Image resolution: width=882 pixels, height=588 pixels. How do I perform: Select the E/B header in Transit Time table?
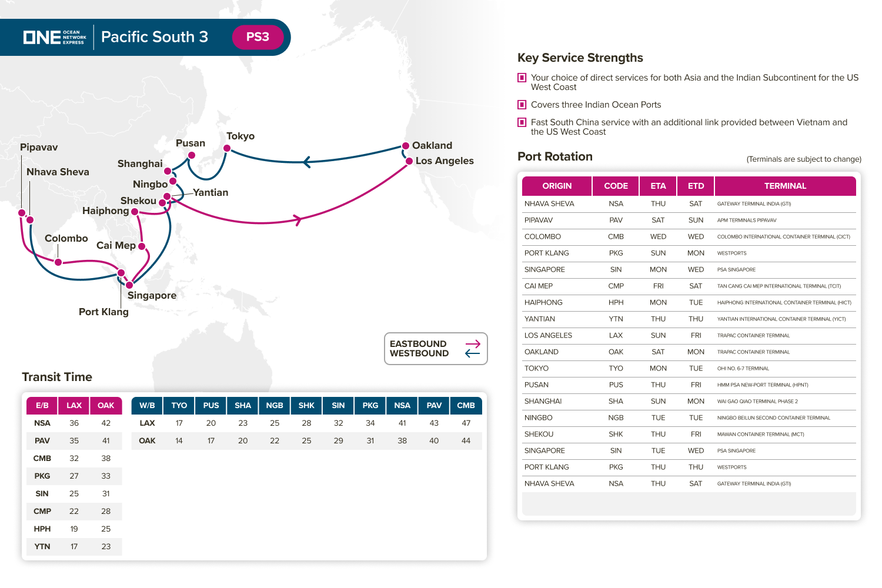[42, 406]
